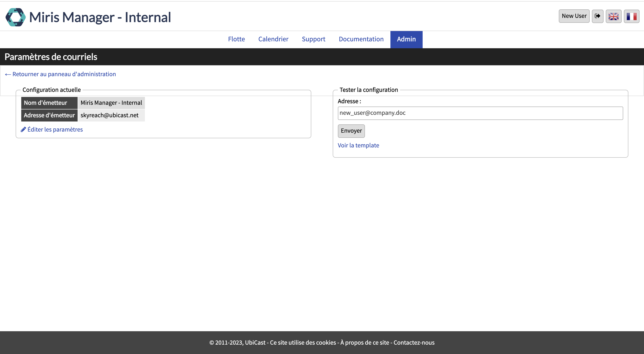Select the Admin tab
This screenshot has width=644, height=354.
point(406,39)
